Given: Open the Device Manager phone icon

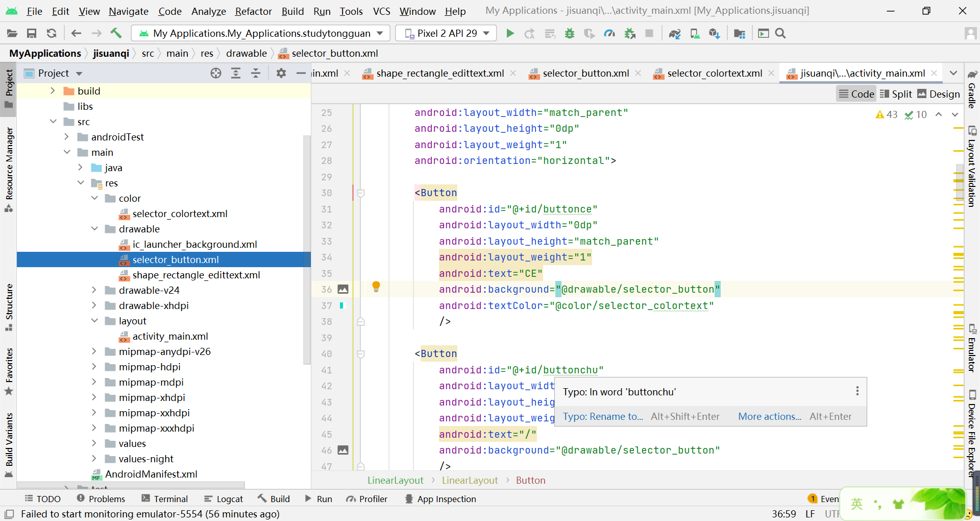Looking at the screenshot, I should [695, 33].
